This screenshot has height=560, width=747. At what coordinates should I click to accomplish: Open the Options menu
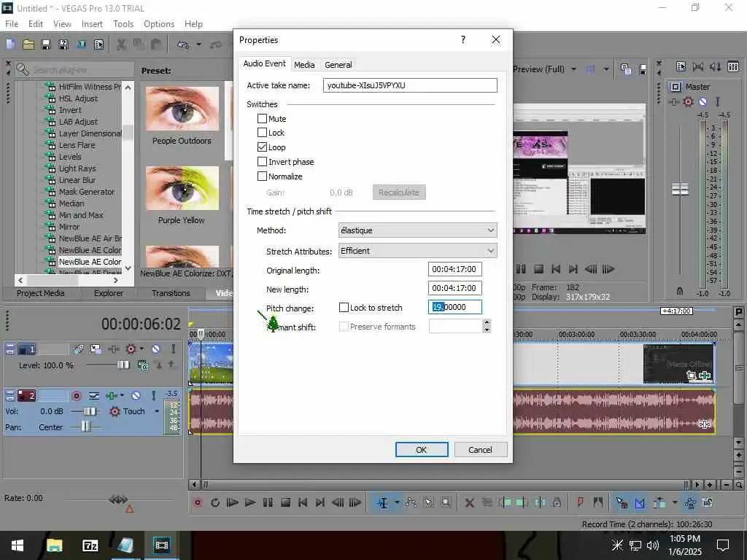click(159, 24)
